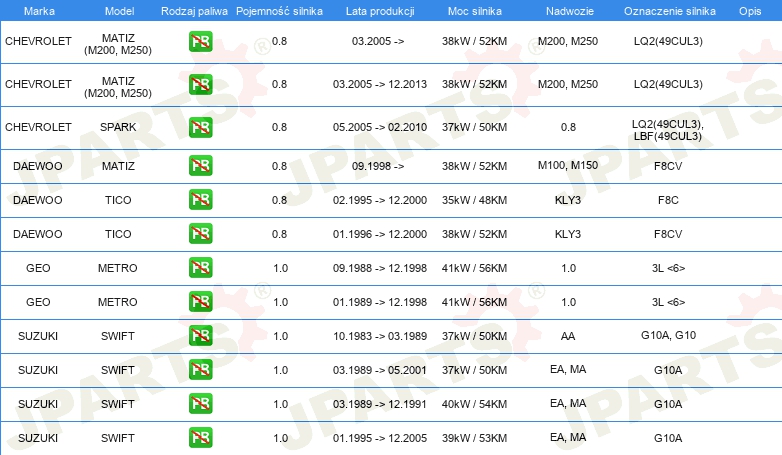Select the fuel icon in Chevrolet Spark row
Viewport: 782px width, 455px height.
[x=200, y=127]
